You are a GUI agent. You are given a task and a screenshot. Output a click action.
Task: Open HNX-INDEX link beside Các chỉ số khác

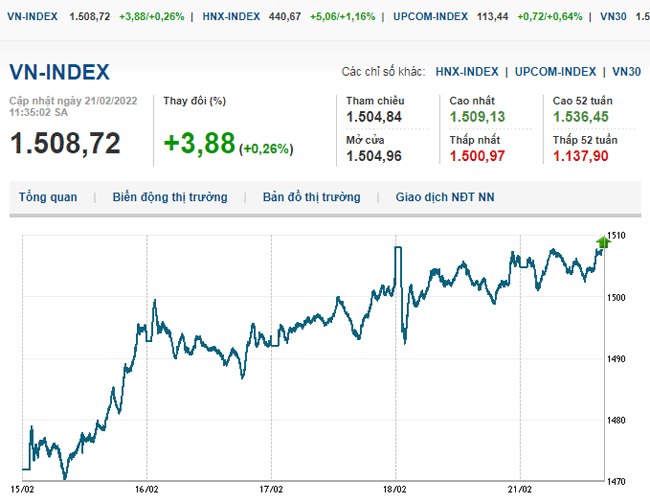[x=466, y=72]
